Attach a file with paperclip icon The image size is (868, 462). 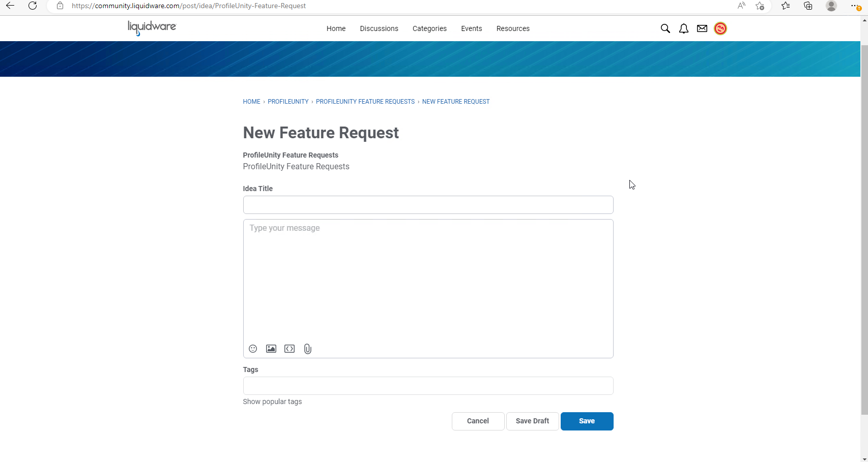pos(308,349)
